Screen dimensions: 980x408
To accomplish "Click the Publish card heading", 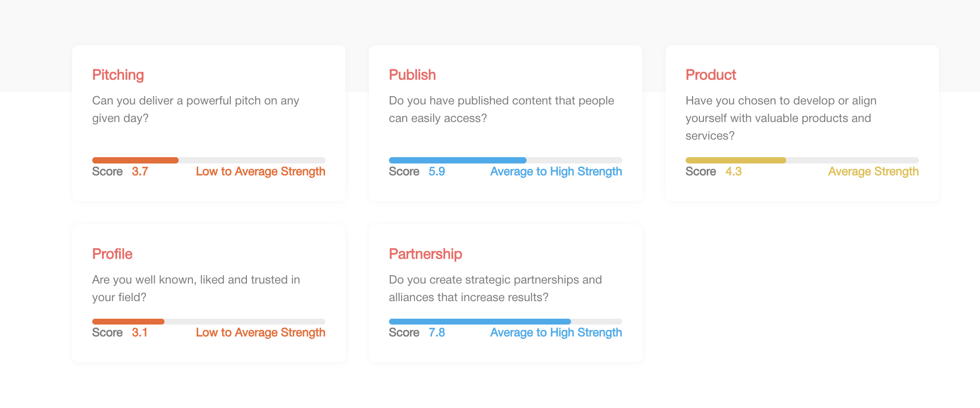I will point(412,75).
